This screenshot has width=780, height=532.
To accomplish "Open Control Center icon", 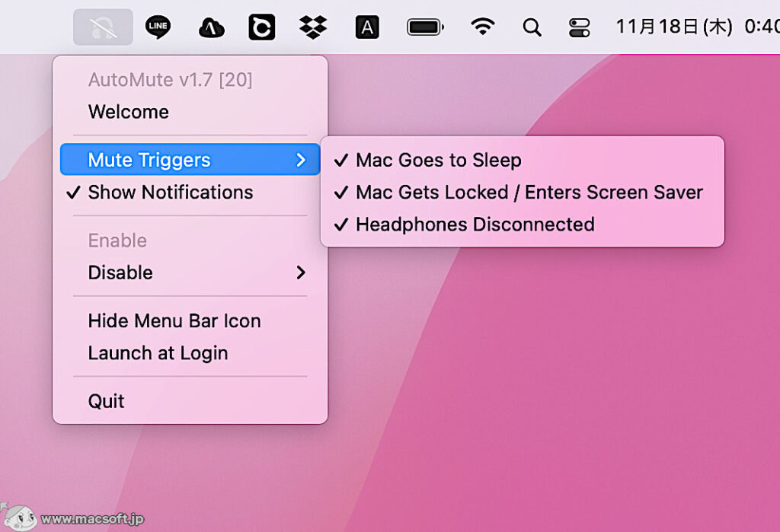I will coord(580,27).
